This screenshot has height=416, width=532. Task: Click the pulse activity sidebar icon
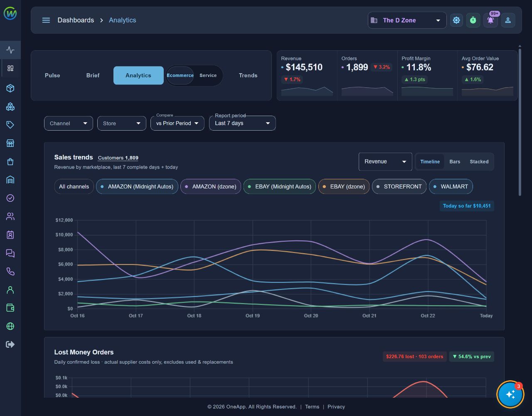tap(10, 50)
